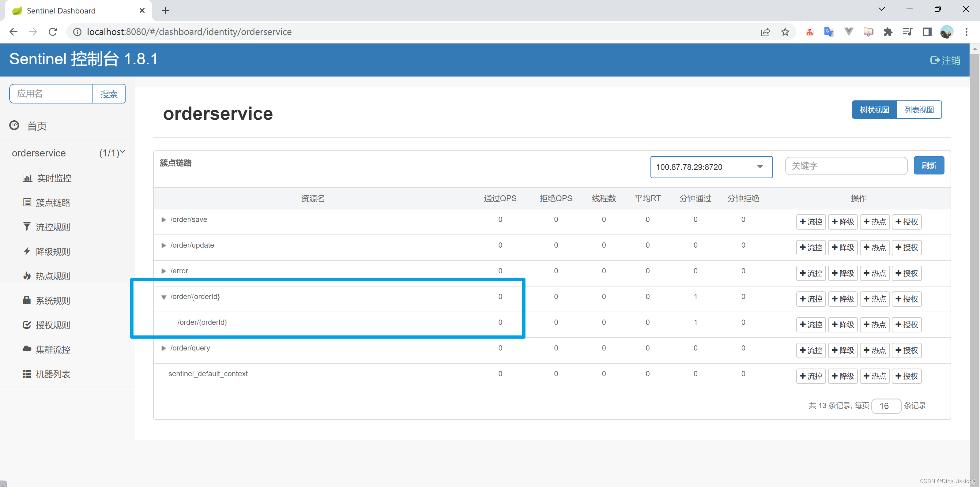980x487 pixels.
Task: Click the 资源名 column header
Action: (x=313, y=198)
